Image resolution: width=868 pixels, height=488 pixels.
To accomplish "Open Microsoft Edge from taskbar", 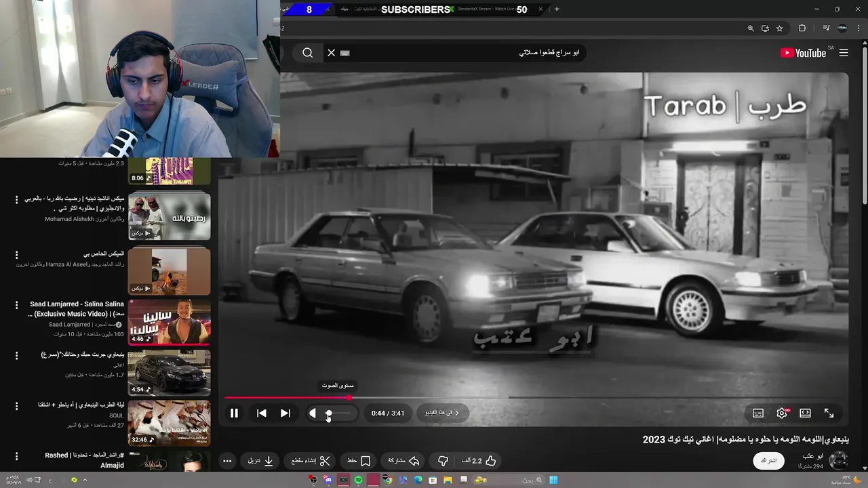I will point(418,480).
